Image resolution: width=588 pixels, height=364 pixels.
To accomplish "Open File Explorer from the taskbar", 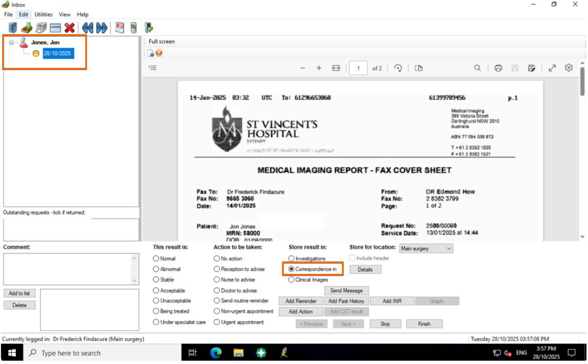I will tap(239, 353).
